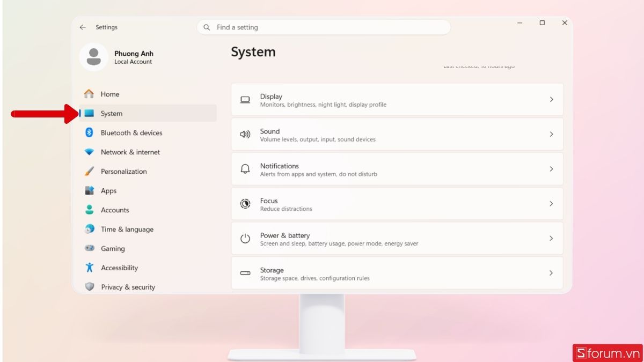
Task: Click the Accessibility figure icon
Action: tap(90, 268)
